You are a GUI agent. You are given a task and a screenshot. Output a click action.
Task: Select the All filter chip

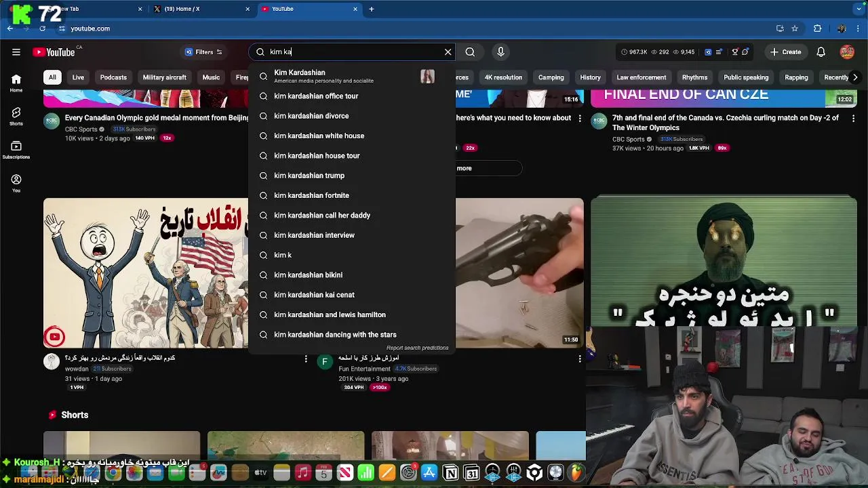(x=52, y=77)
